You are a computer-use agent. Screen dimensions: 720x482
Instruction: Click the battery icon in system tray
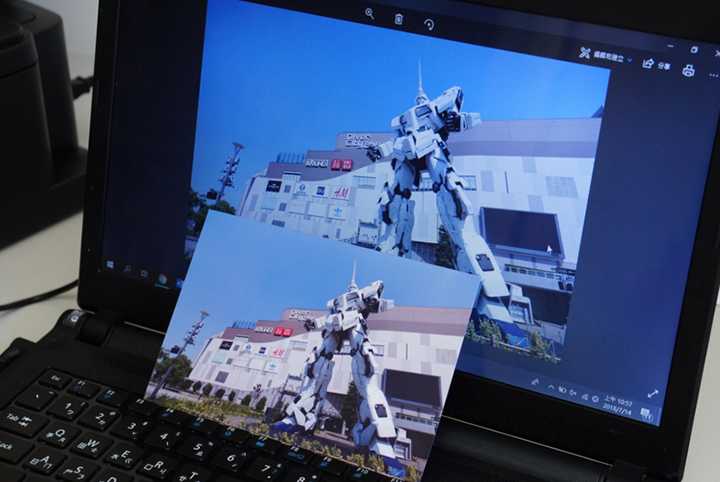pos(562,390)
